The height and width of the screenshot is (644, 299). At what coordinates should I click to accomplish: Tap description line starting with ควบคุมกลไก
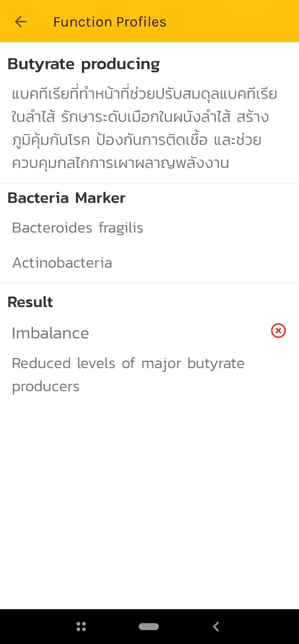click(120, 163)
